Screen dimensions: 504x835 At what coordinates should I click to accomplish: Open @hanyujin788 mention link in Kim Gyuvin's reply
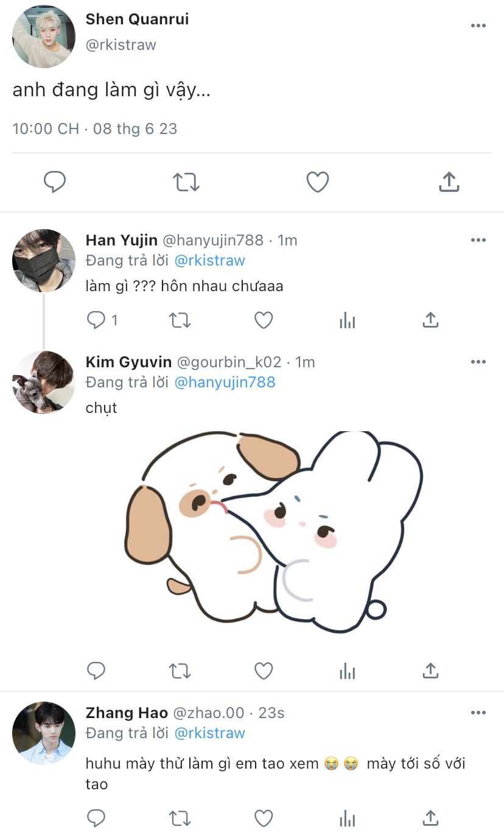point(225,382)
